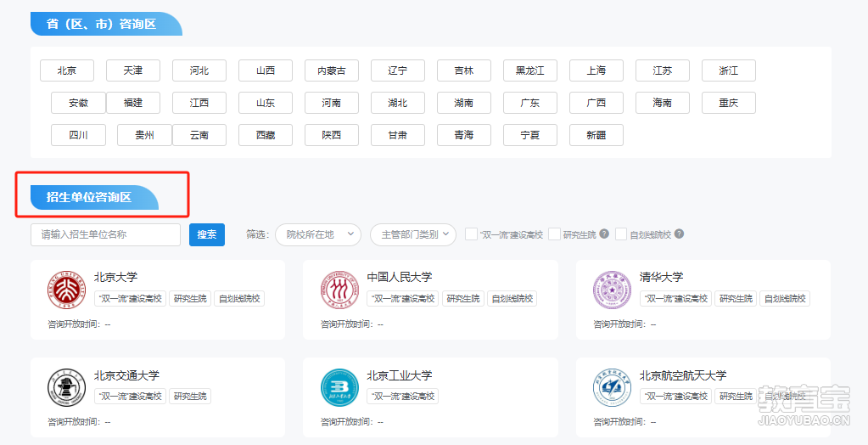Viewport: 868px width, 445px height.
Task: Expand the 主管部门类别 dropdown
Action: point(413,234)
